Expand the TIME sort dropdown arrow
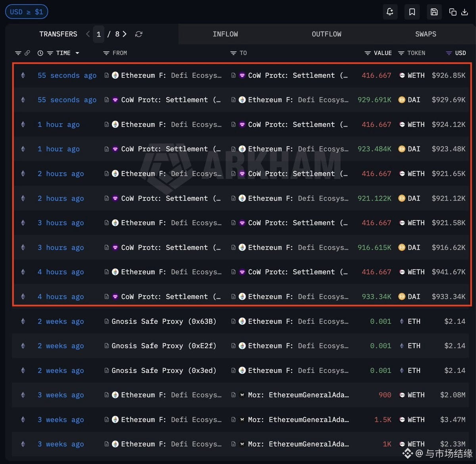Image resolution: width=476 pixels, height=464 pixels. 77,53
